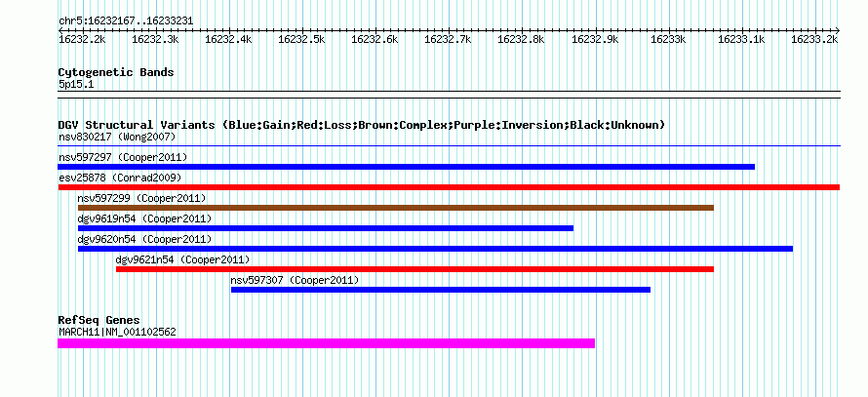Image resolution: width=868 pixels, height=397 pixels.
Task: Click the 16233k ruler tick label
Action: coord(668,39)
